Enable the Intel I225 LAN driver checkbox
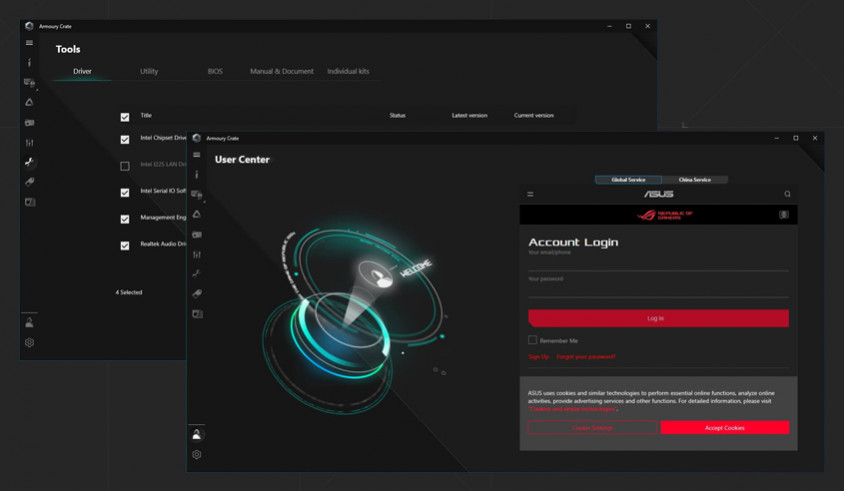 (125, 166)
